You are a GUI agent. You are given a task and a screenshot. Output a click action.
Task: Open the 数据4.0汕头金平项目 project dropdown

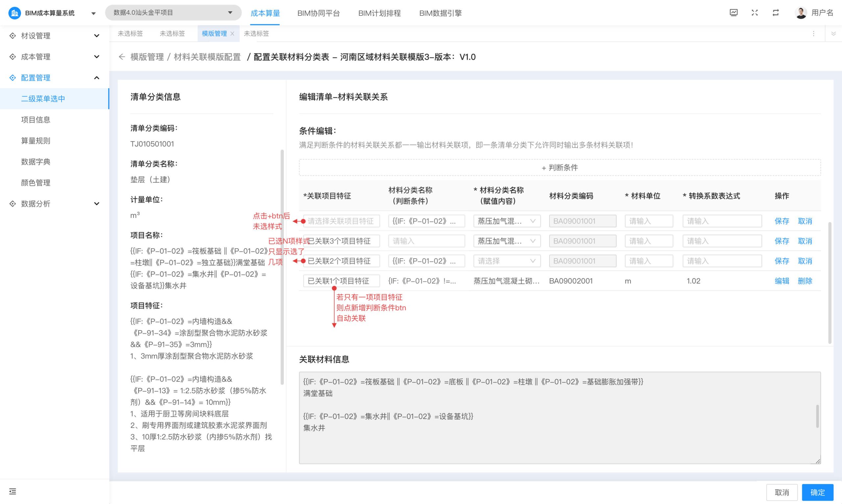(x=173, y=12)
